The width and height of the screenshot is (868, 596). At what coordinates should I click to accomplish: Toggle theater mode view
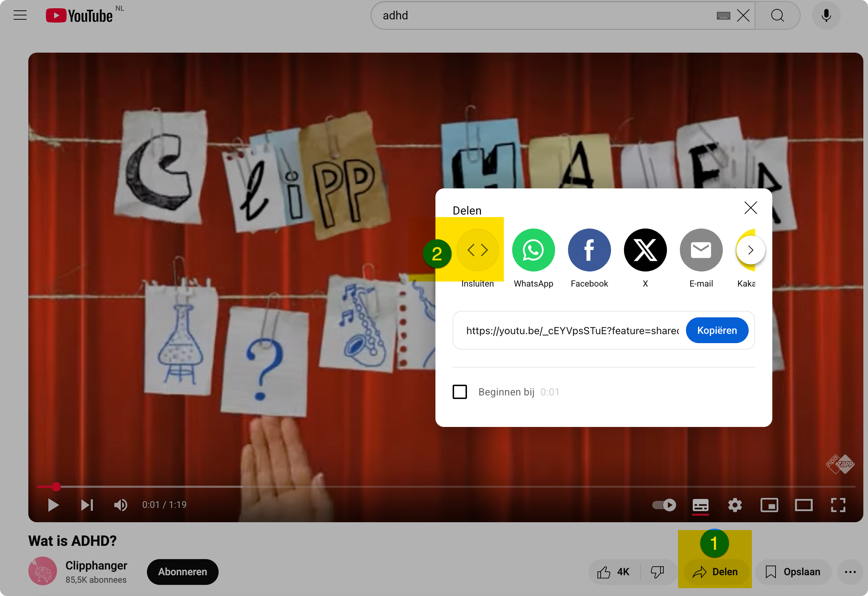(x=803, y=505)
